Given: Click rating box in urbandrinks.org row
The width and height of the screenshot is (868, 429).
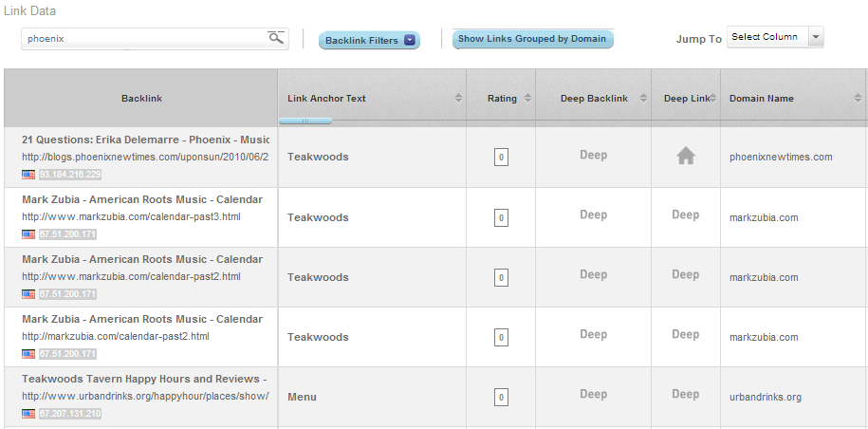Looking at the screenshot, I should (501, 397).
